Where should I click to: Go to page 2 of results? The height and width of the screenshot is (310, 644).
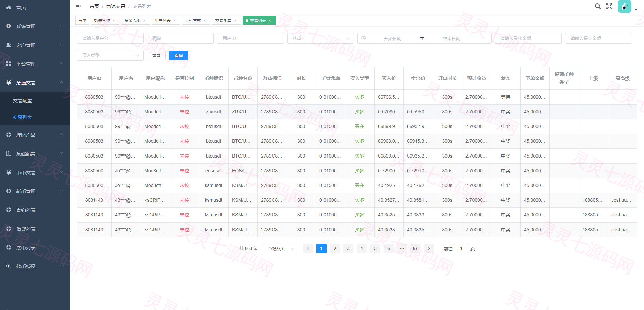click(x=335, y=249)
